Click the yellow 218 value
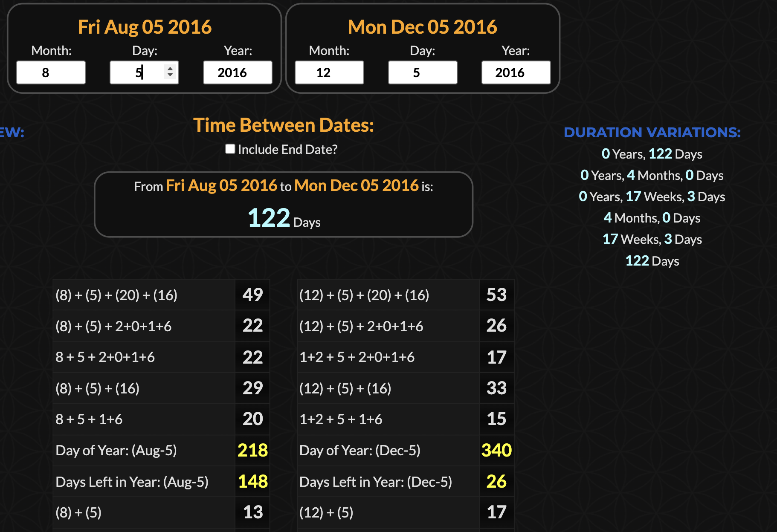The image size is (777, 532). [252, 451]
